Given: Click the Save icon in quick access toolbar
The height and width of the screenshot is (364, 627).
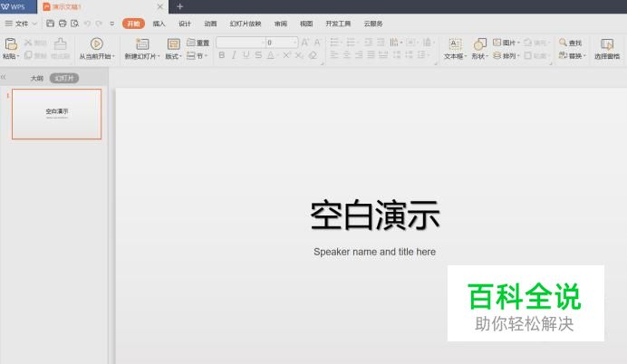Looking at the screenshot, I should pos(50,24).
